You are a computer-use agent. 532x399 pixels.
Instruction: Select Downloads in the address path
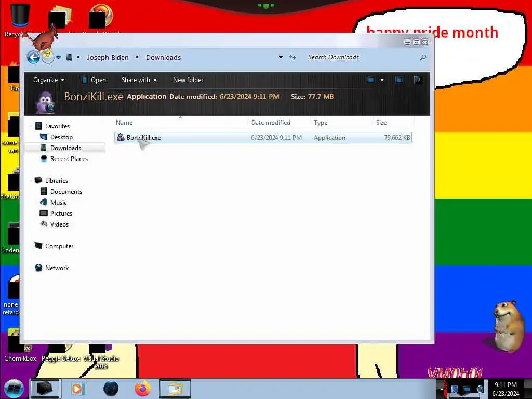coord(163,57)
